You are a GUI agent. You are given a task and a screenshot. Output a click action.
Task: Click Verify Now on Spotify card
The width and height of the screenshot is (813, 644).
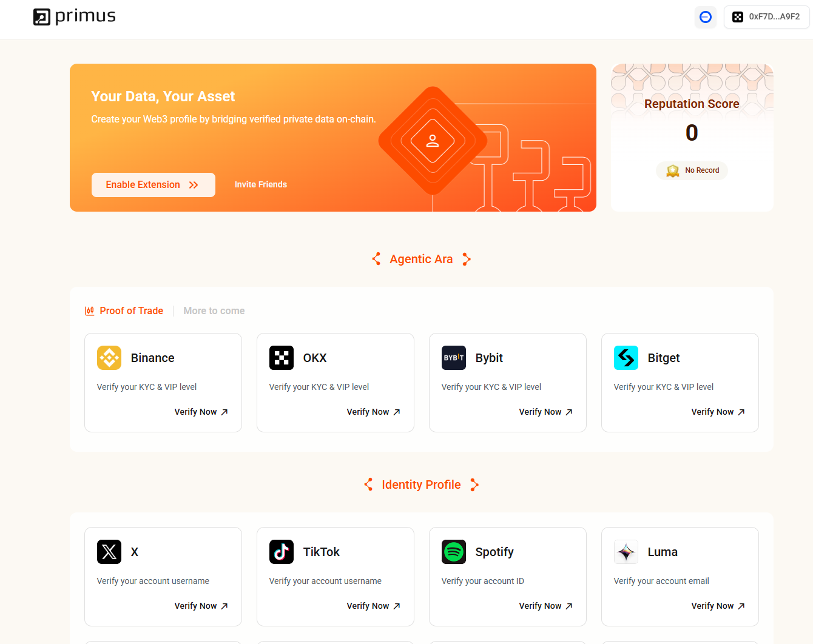546,606
